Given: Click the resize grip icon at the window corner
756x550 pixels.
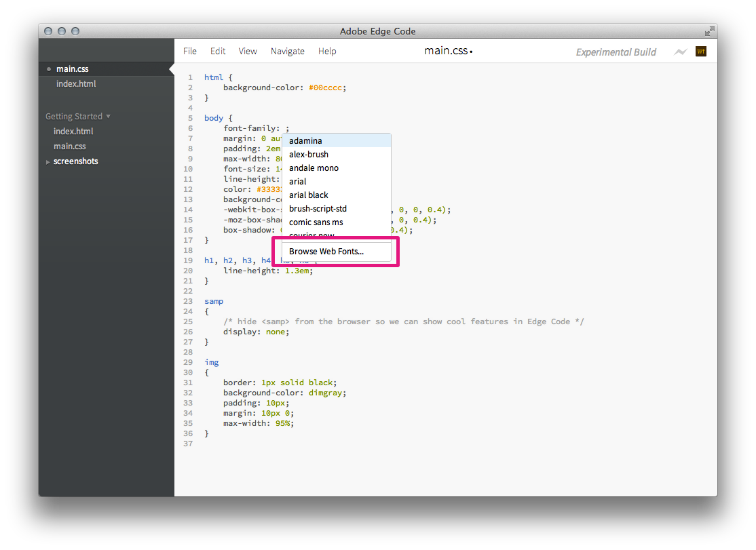Looking at the screenshot, I should pos(710,31).
